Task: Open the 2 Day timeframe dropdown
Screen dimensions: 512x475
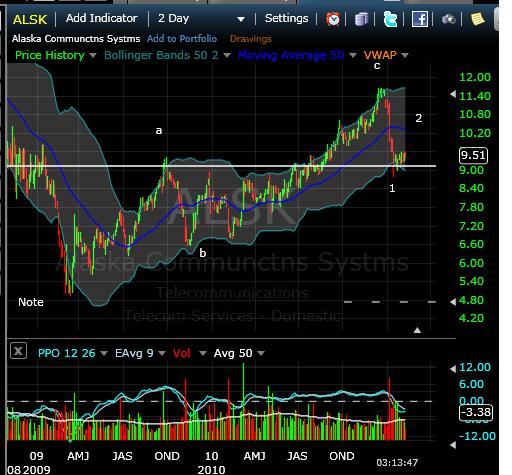Action: point(201,19)
